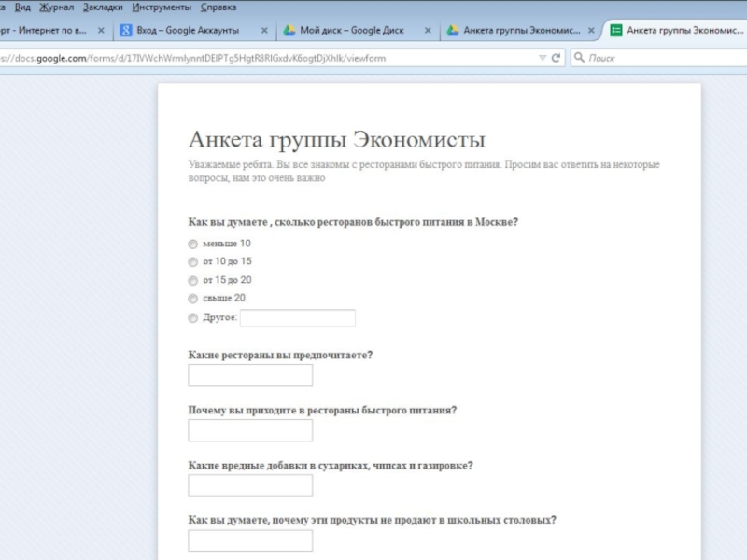Choose the 'свыше 20' radio option
This screenshot has width=747, height=560.
[193, 300]
